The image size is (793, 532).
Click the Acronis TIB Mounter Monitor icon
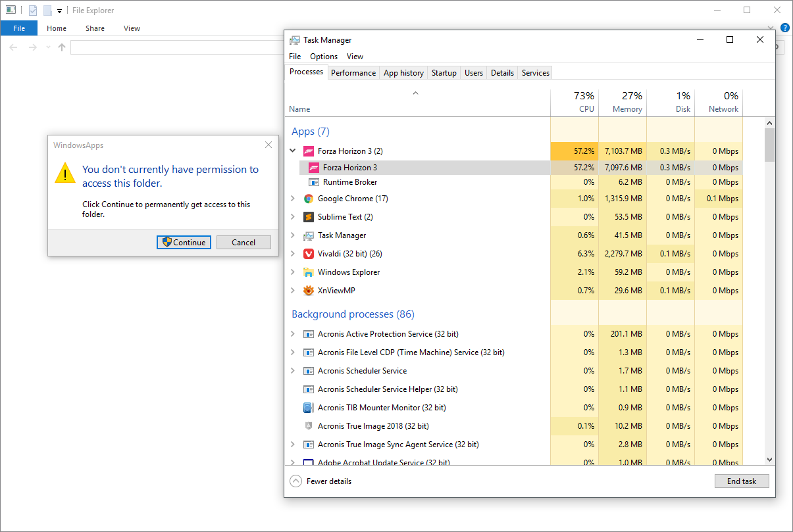(x=308, y=408)
